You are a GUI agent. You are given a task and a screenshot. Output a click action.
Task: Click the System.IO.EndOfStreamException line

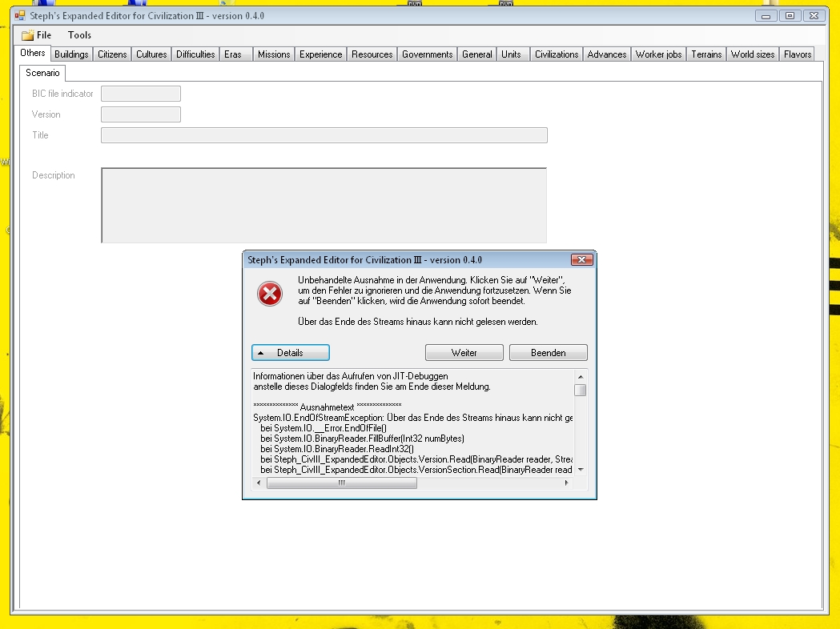coord(413,418)
